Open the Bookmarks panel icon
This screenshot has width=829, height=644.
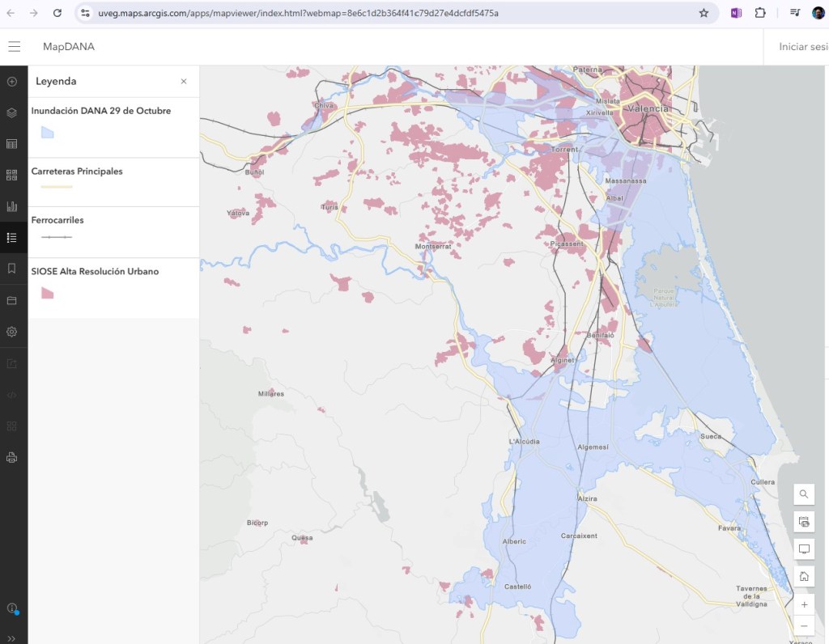(x=12, y=268)
